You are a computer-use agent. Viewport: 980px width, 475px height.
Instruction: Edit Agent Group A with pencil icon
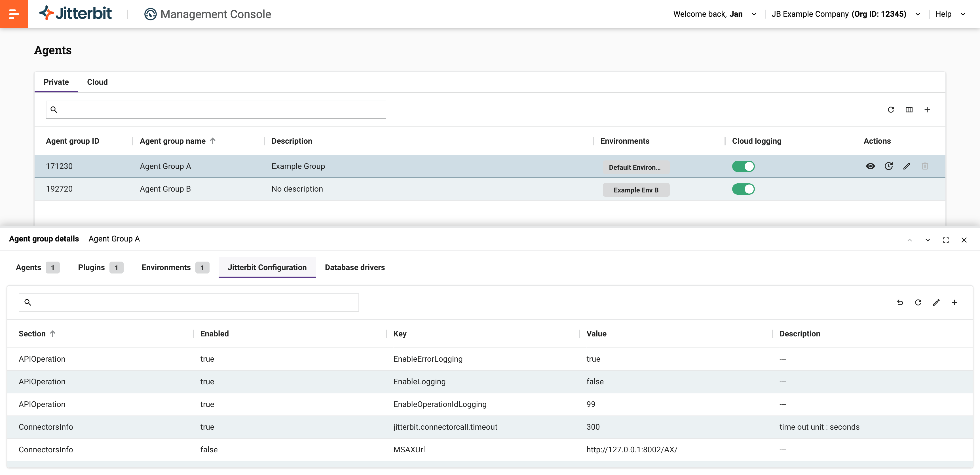tap(907, 166)
